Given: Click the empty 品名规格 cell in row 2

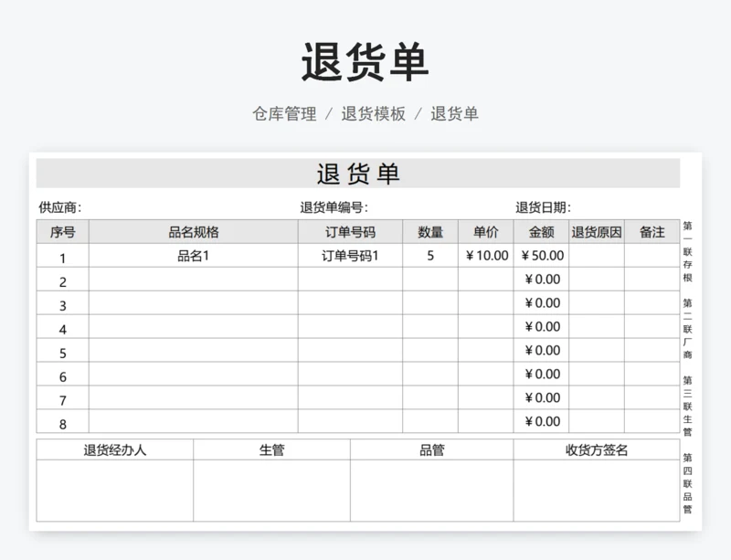Looking at the screenshot, I should tap(194, 280).
